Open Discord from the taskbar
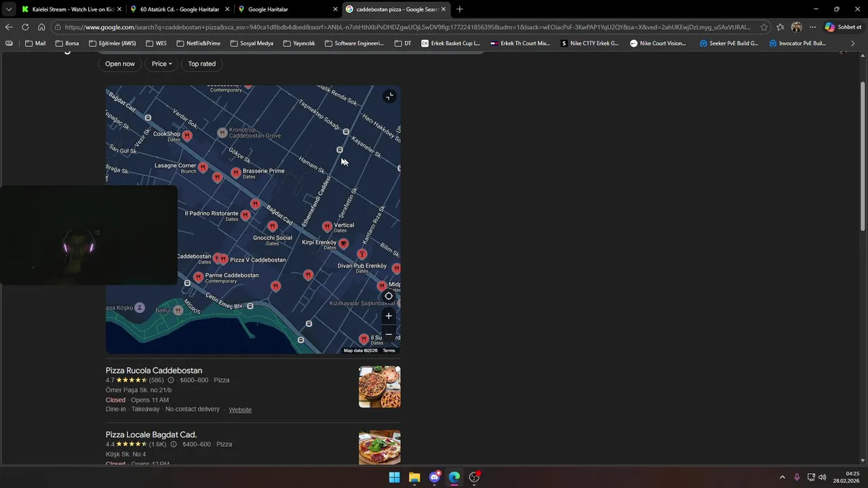The image size is (868, 488). pos(435,477)
